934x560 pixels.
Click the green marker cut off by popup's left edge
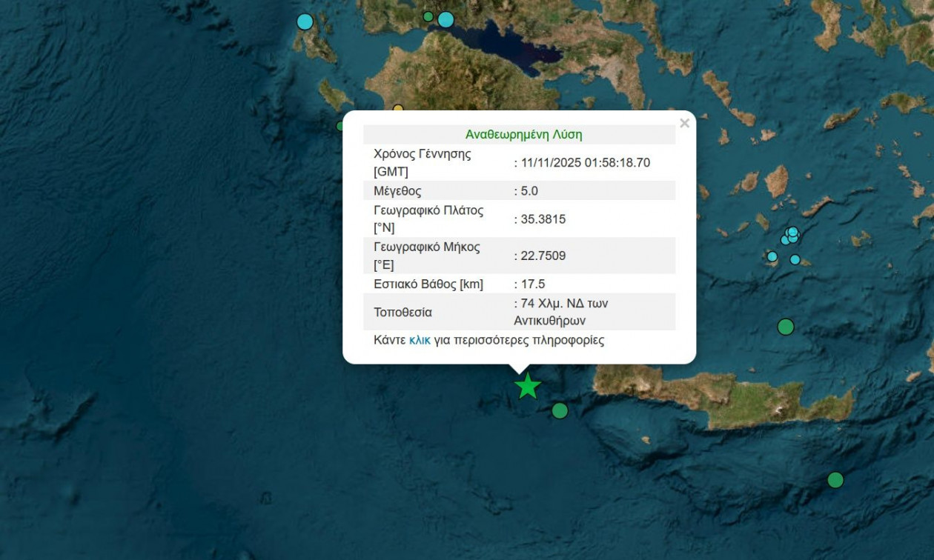coord(340,126)
